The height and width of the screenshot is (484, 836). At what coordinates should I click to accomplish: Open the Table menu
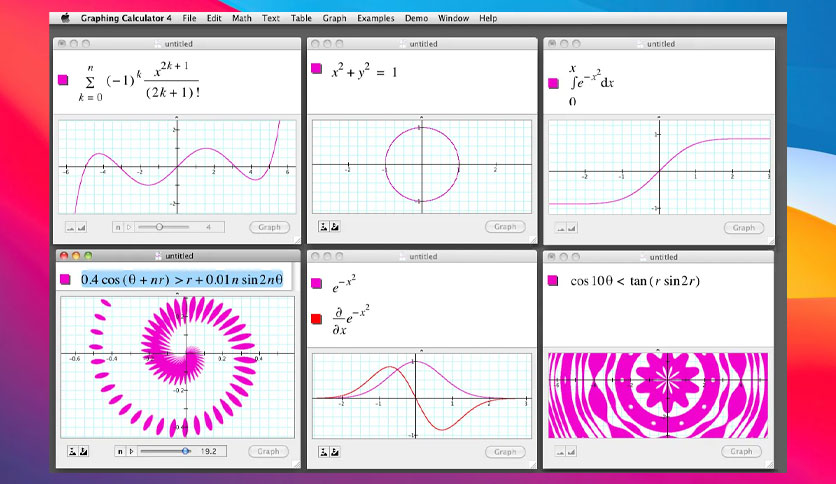301,18
